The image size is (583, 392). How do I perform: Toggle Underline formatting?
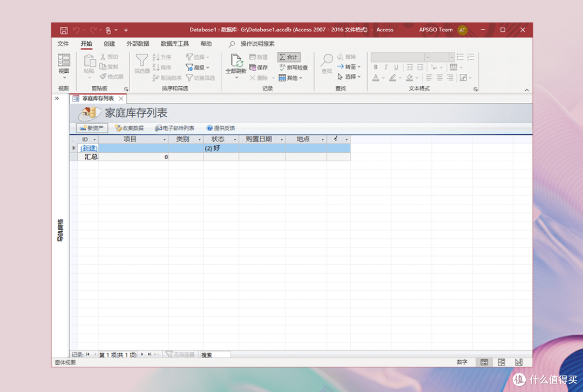[x=396, y=67]
